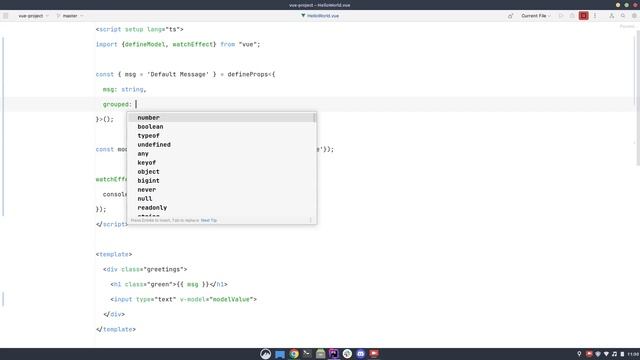The width and height of the screenshot is (640, 360).
Task: Click the icon left of Current File
Action: [x=510, y=16]
